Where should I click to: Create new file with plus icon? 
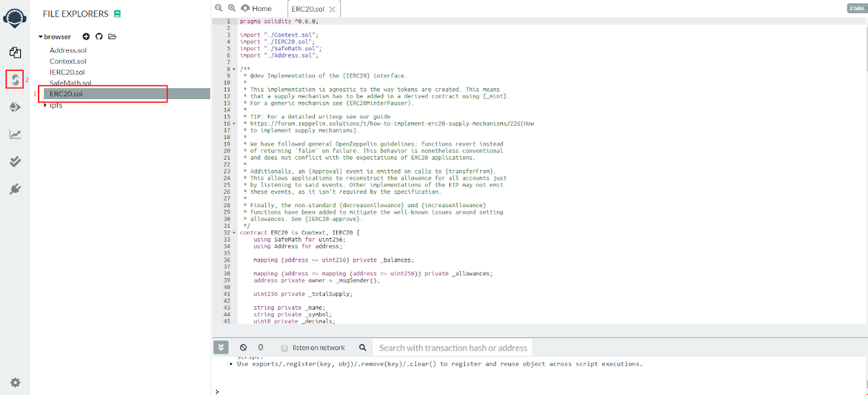(86, 36)
